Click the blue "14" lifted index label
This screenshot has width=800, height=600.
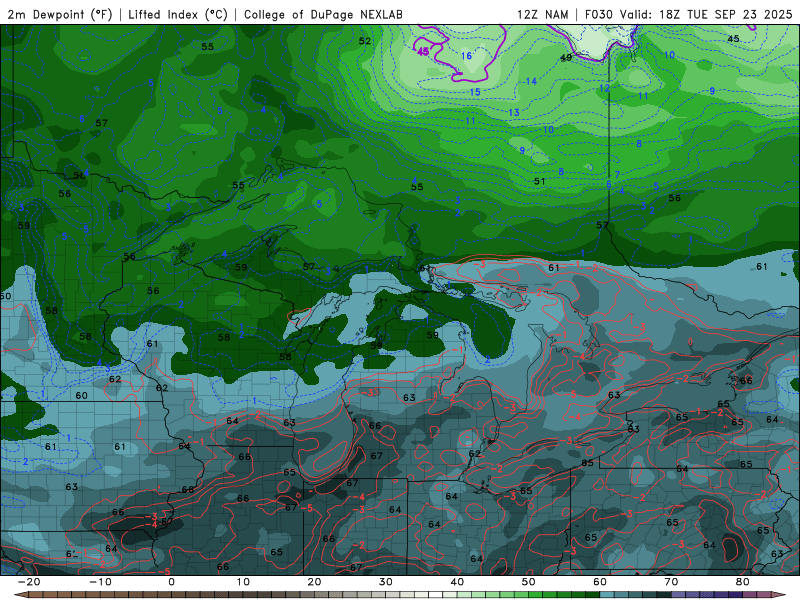pos(531,81)
